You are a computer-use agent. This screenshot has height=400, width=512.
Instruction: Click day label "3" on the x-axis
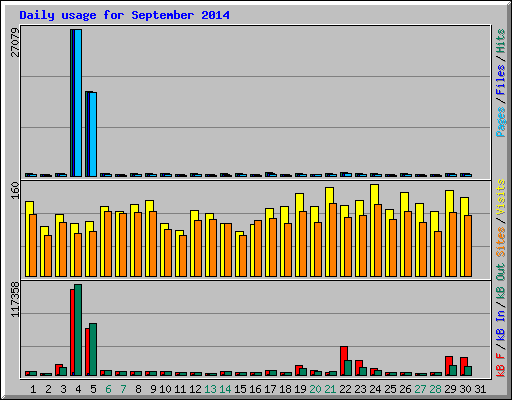[x=63, y=389]
